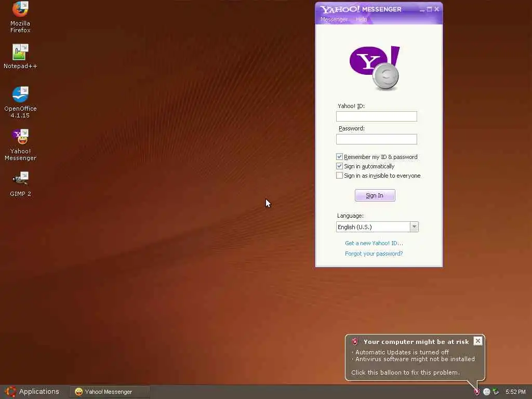Click the shield icon in the risk balloon
The width and height of the screenshot is (532, 399).
(x=355, y=342)
